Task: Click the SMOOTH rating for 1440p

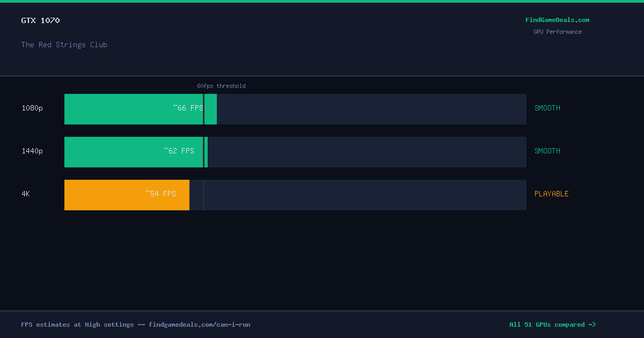Action: click(x=547, y=151)
